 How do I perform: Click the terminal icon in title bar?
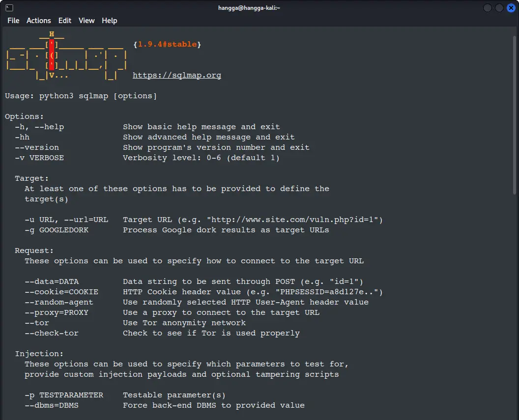point(9,8)
